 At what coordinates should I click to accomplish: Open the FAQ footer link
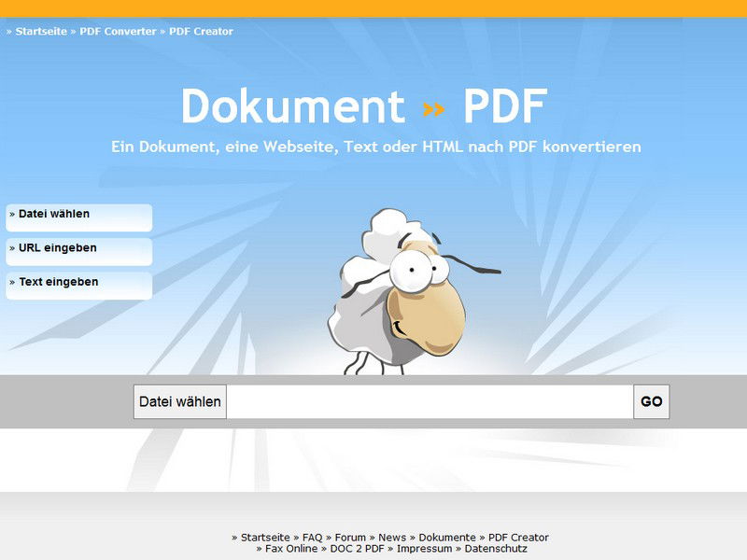(x=313, y=538)
